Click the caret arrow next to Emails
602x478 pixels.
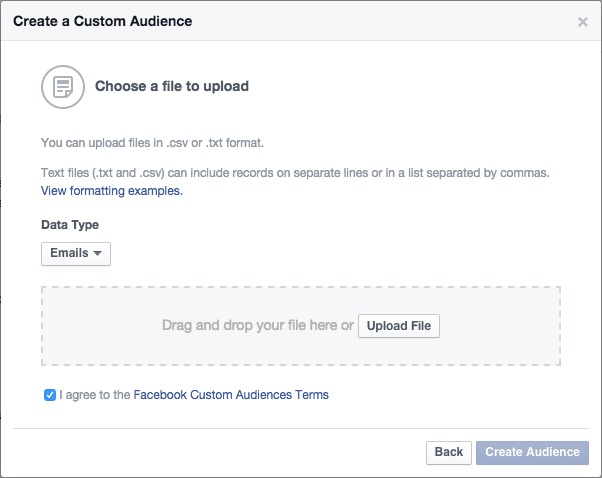[98, 253]
